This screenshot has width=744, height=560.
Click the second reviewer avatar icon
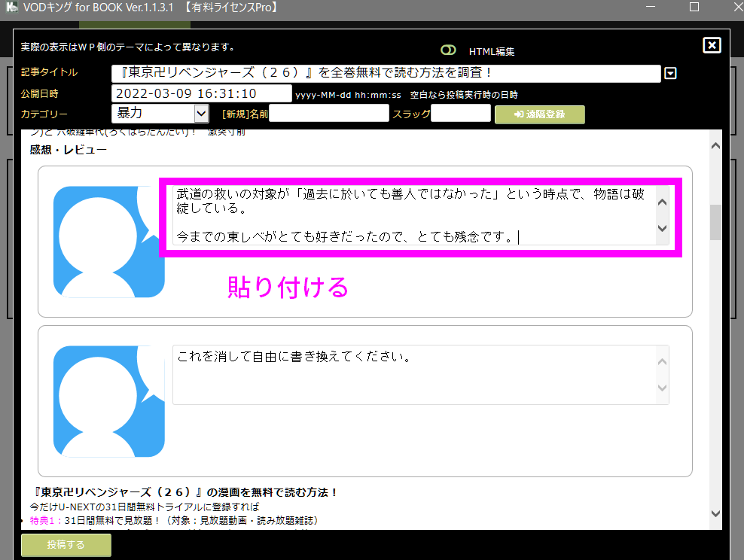(x=108, y=401)
